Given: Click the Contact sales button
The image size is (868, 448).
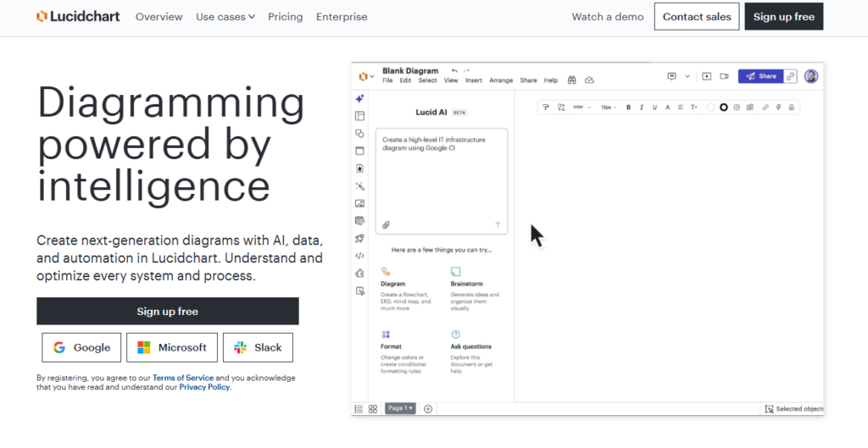Looking at the screenshot, I should [x=697, y=17].
